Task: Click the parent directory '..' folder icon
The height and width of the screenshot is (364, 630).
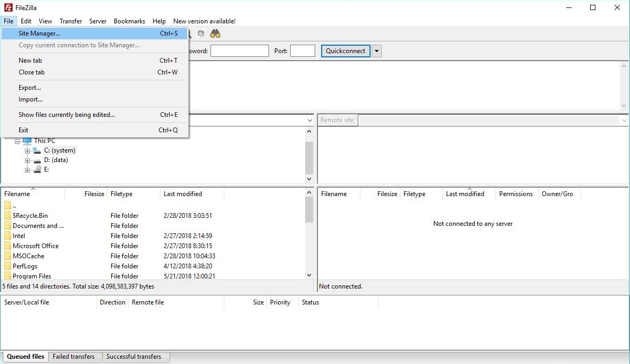Action: (x=7, y=206)
